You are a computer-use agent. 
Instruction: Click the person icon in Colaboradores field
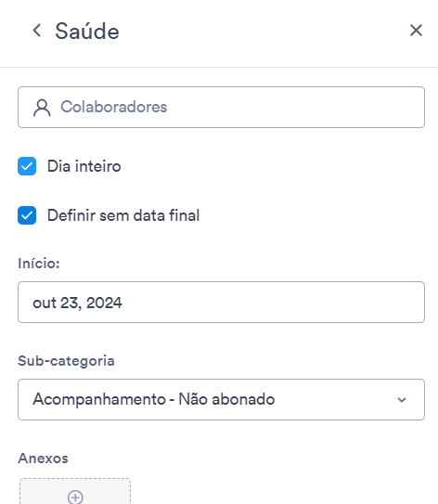click(x=42, y=108)
